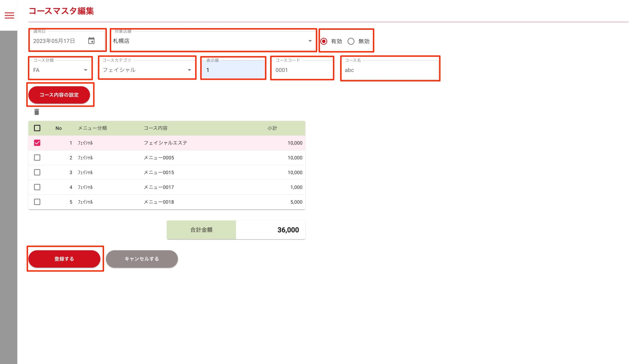Expand the 対象店舗 store dropdown
Screen dimensions: 642x364
310,41
